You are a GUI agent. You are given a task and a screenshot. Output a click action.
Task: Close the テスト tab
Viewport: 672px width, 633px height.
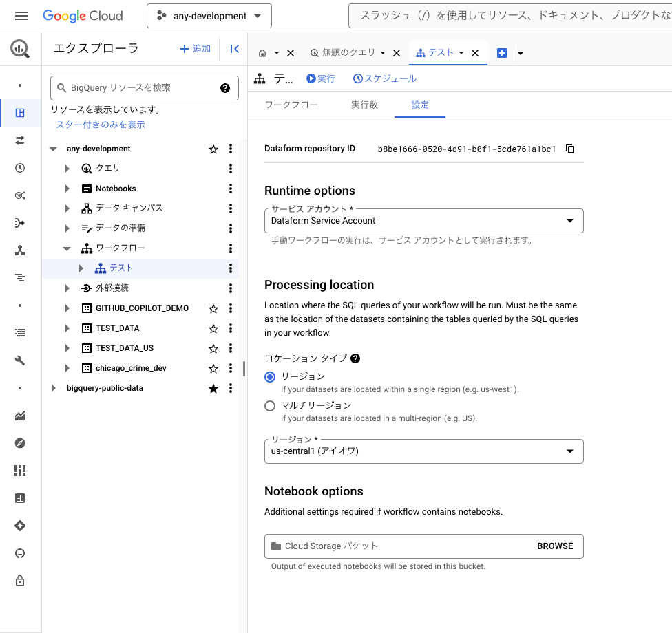point(475,53)
